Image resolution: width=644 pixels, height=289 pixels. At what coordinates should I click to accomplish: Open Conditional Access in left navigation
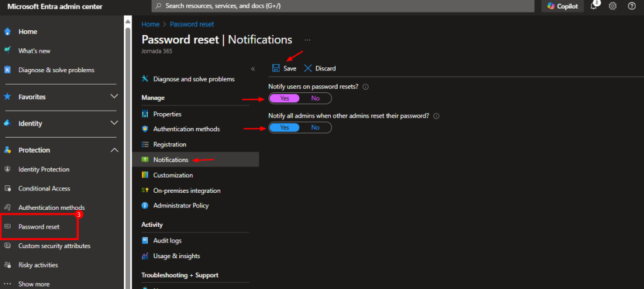coord(44,188)
